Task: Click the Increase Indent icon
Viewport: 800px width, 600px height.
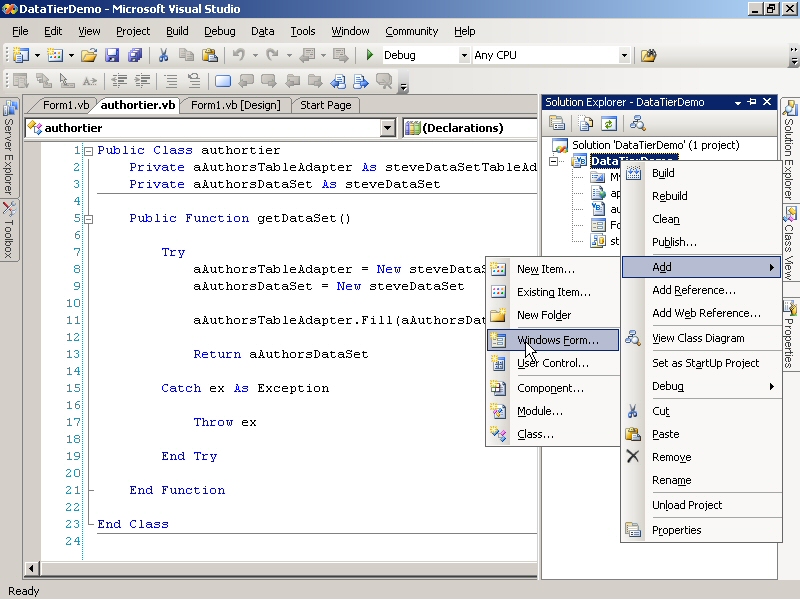Action: pyautogui.click(x=142, y=81)
